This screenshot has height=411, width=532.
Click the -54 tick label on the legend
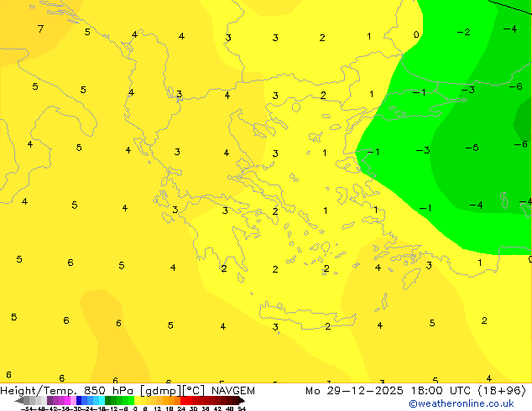[x=29, y=408]
